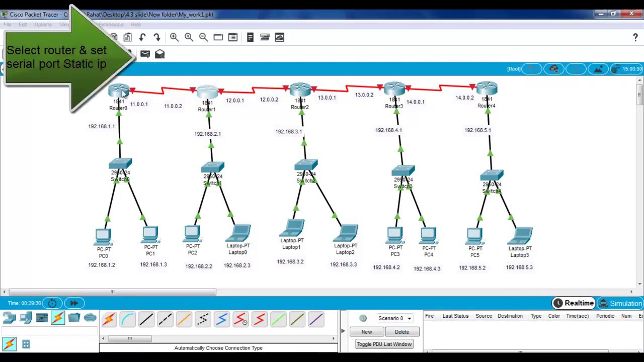Click the Zoom Out magnifier
The width and height of the screenshot is (644, 362).
click(x=203, y=37)
